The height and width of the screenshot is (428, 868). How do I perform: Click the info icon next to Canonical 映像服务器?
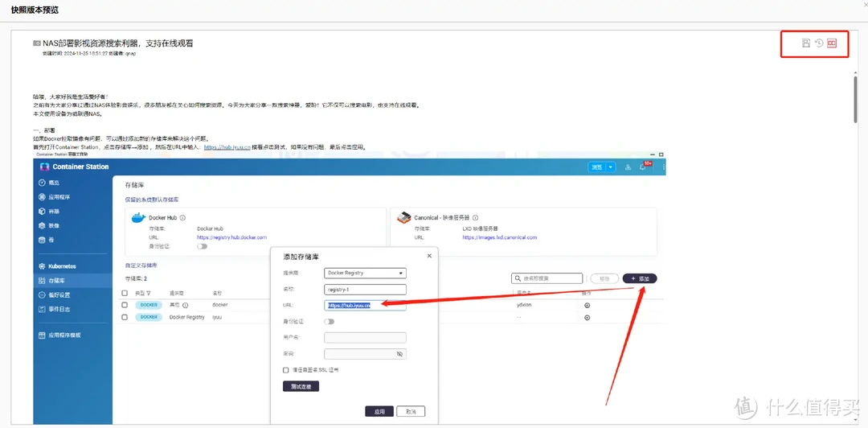click(x=476, y=218)
